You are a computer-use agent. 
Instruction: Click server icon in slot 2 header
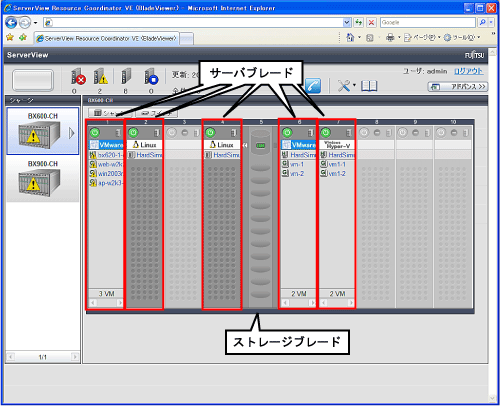157,133
